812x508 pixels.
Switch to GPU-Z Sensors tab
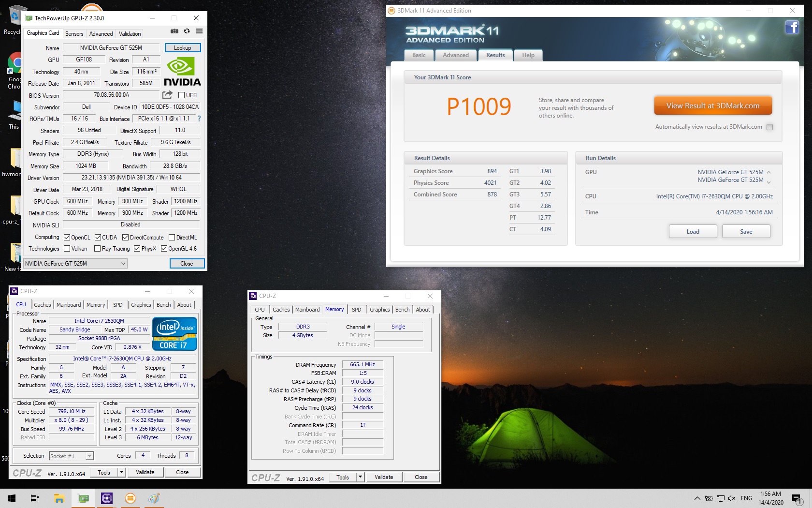pyautogui.click(x=74, y=34)
